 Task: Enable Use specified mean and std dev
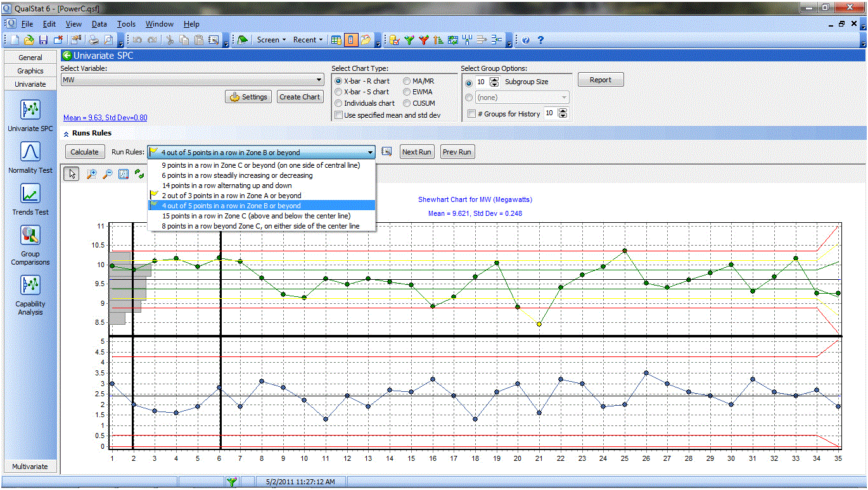click(338, 115)
